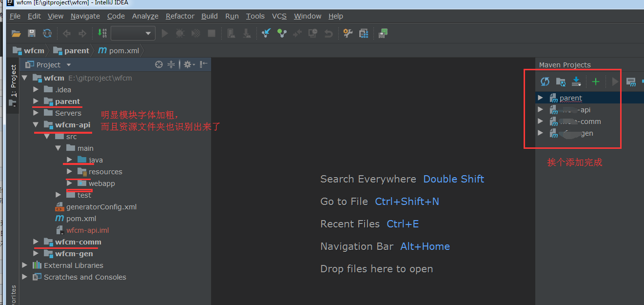The image size is (644, 305).
Task: Click Collapse All icon in Project panel
Action: [171, 64]
